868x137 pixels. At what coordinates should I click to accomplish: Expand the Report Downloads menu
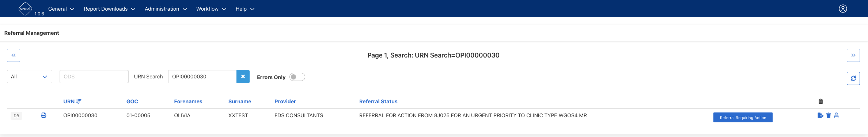[109, 9]
